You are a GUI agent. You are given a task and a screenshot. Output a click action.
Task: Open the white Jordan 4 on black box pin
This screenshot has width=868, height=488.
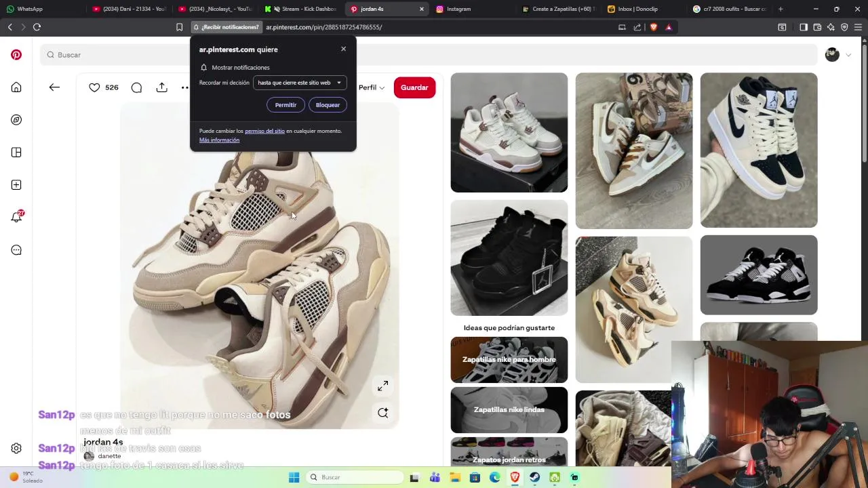point(509,132)
